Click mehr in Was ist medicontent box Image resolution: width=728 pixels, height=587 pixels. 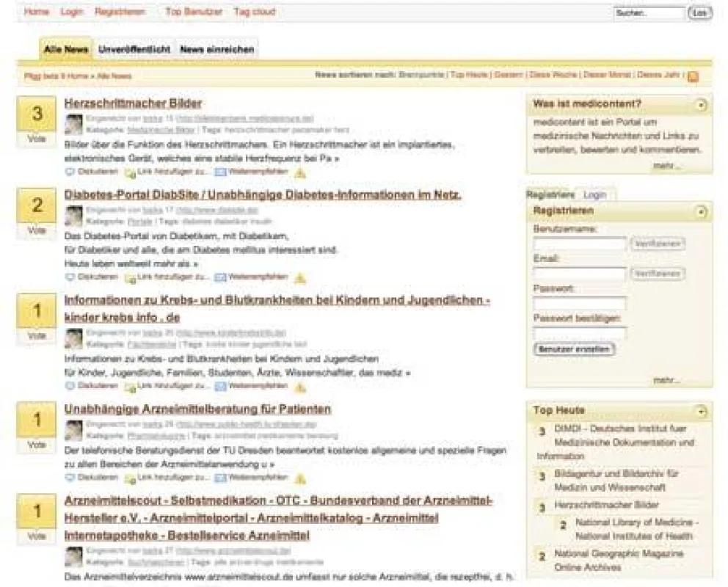pyautogui.click(x=666, y=166)
